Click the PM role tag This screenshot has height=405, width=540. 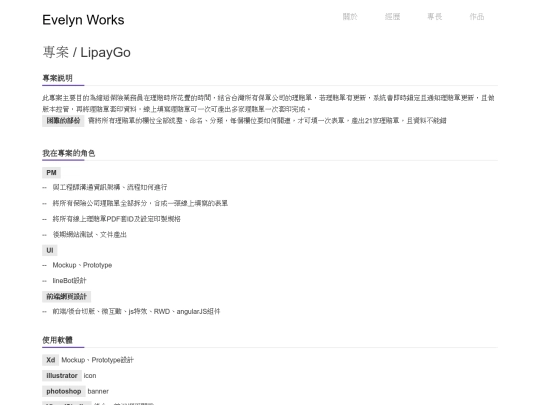click(51, 173)
